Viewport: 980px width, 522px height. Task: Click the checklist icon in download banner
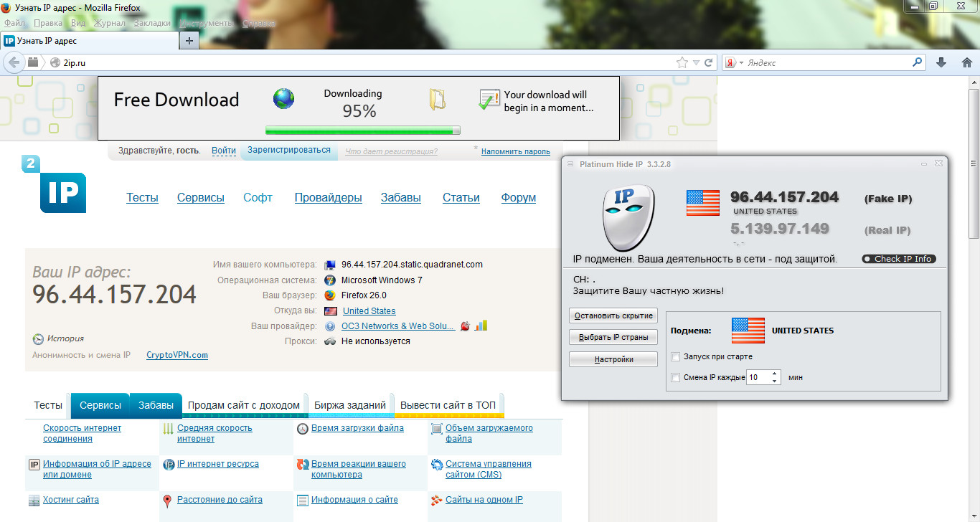[489, 99]
